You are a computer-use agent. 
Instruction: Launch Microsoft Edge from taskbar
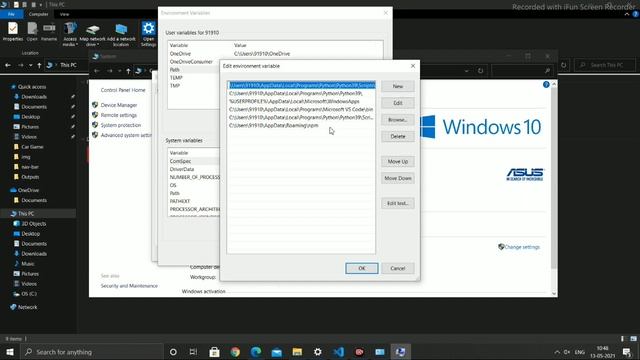click(256, 352)
